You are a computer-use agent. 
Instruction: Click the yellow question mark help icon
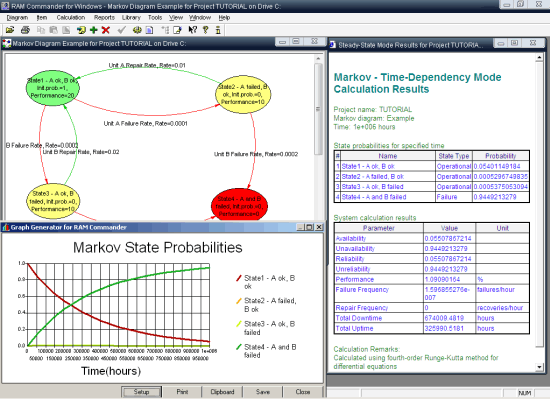click(206, 30)
